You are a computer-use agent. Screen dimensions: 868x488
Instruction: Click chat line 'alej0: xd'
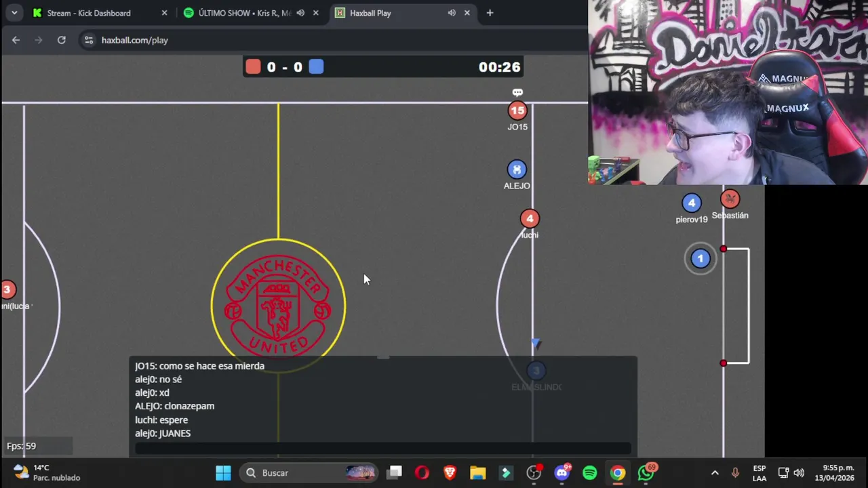click(x=152, y=392)
